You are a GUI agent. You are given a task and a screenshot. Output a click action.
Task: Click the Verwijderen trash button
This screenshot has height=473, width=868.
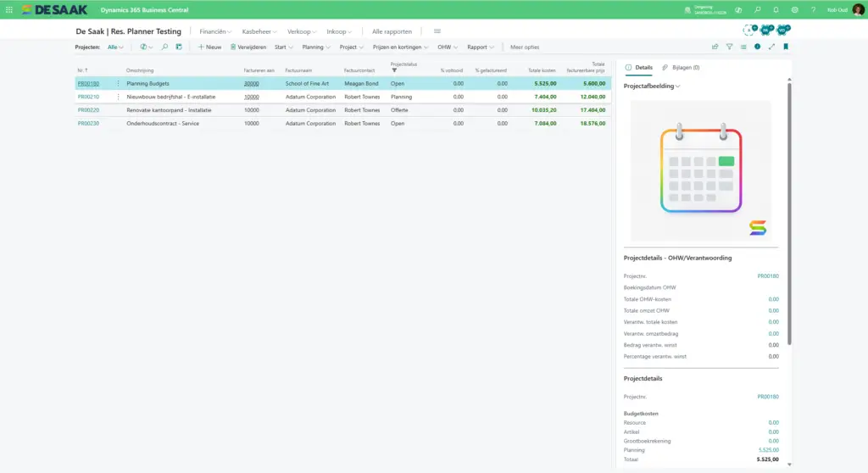(x=248, y=47)
